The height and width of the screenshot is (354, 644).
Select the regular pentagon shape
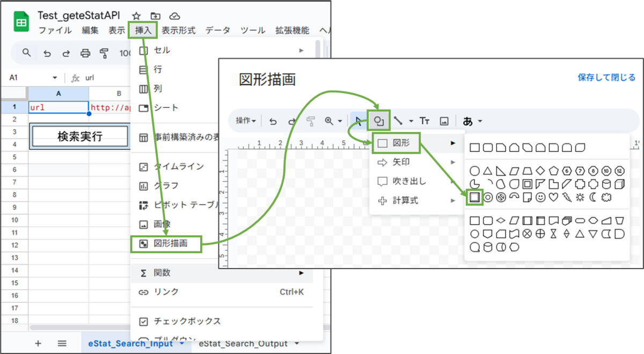coord(554,171)
